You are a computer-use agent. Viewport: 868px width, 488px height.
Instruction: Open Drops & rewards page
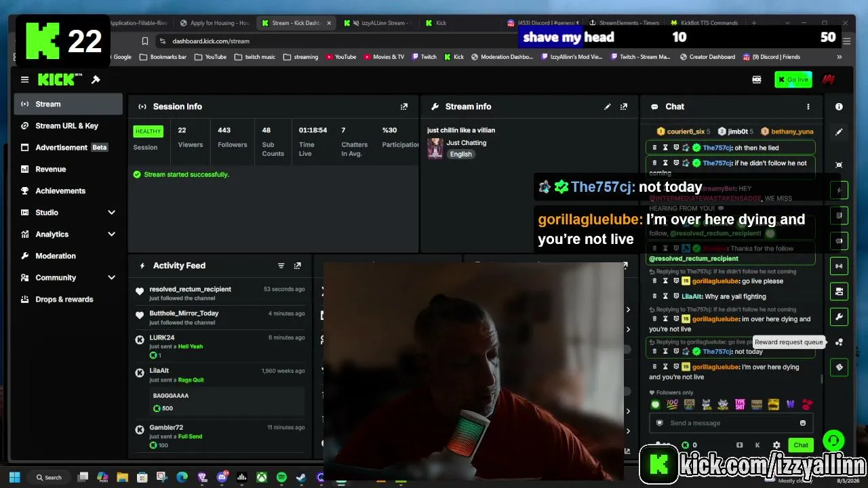tap(68, 300)
